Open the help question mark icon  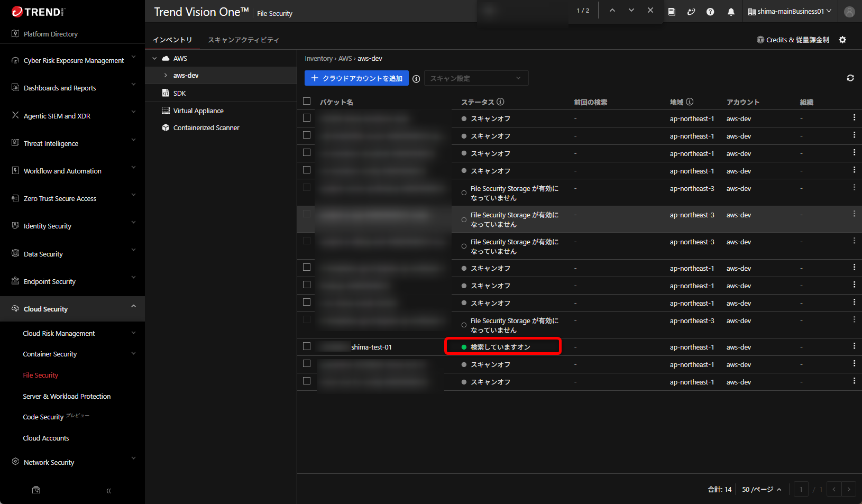[x=710, y=12]
